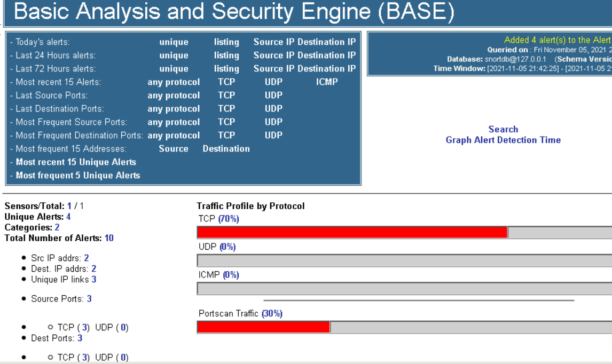The width and height of the screenshot is (612, 364).
Task: Open TCP count under Source Ports
Action: click(x=84, y=327)
